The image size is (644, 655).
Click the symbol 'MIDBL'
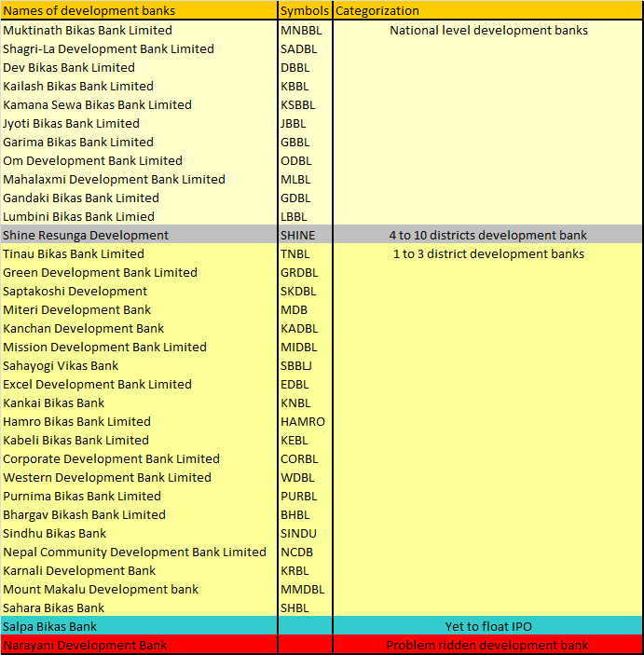(305, 348)
